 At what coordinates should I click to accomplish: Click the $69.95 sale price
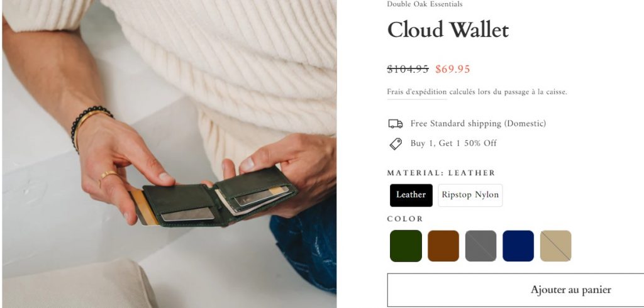(x=453, y=69)
